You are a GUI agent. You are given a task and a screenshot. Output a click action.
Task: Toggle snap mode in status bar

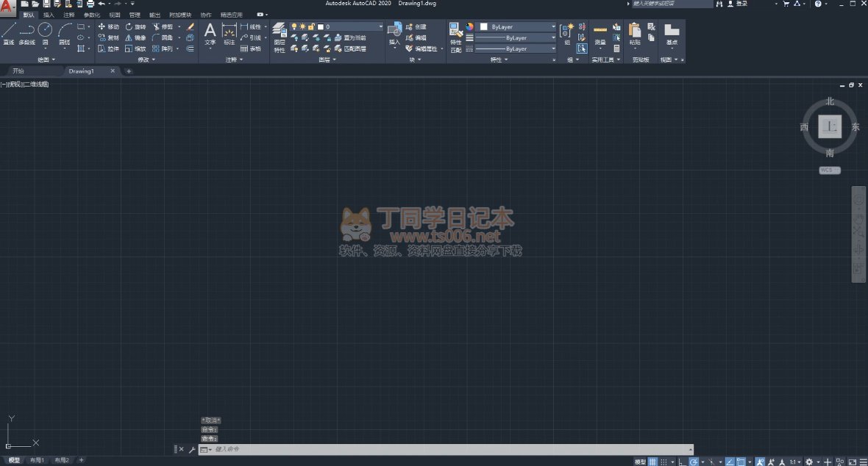664,462
